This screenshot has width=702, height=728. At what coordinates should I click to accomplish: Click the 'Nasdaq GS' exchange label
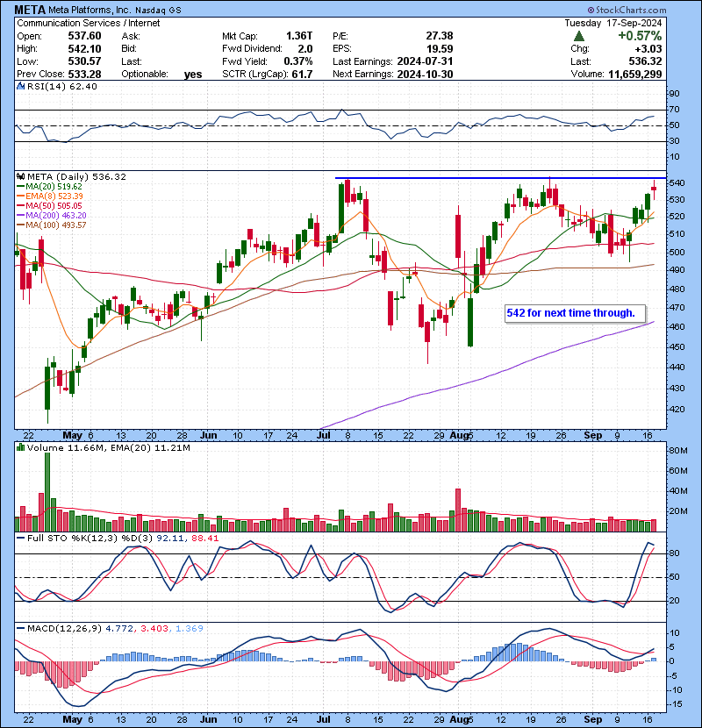click(x=159, y=11)
